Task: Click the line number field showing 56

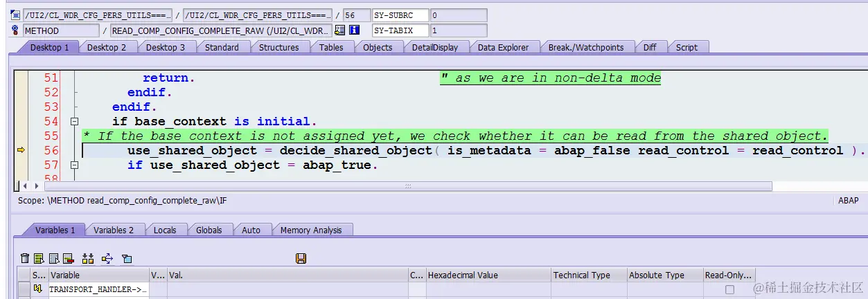Action: (x=355, y=15)
